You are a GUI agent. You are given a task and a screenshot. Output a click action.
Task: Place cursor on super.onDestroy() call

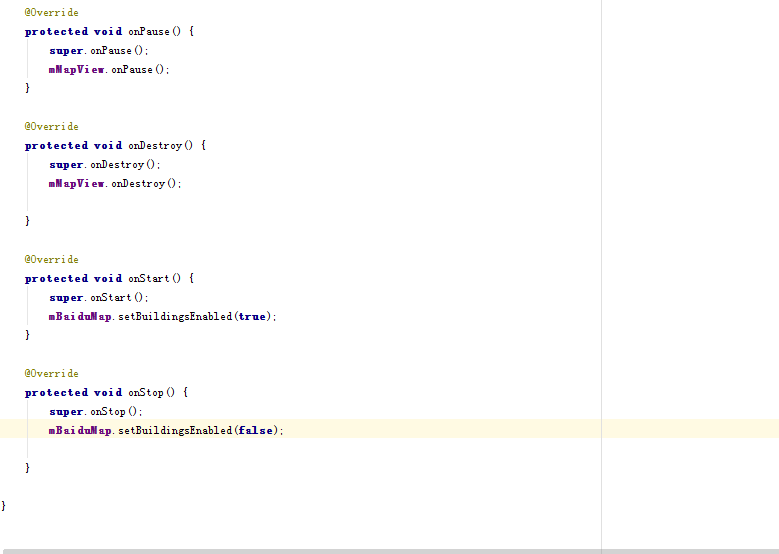point(105,164)
